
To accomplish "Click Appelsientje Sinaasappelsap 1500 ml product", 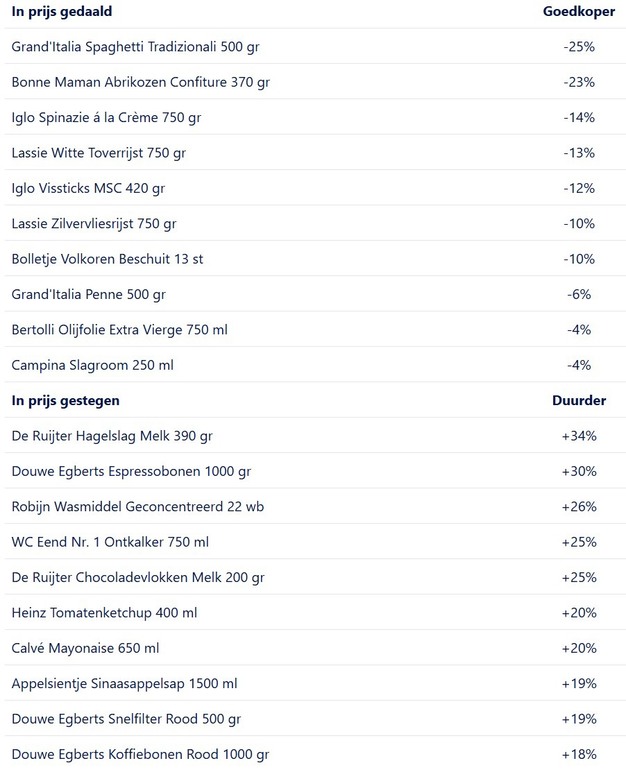I will [x=124, y=684].
